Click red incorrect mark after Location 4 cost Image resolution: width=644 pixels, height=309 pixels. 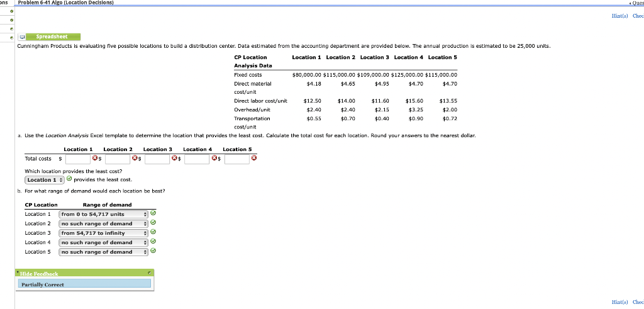(x=214, y=158)
